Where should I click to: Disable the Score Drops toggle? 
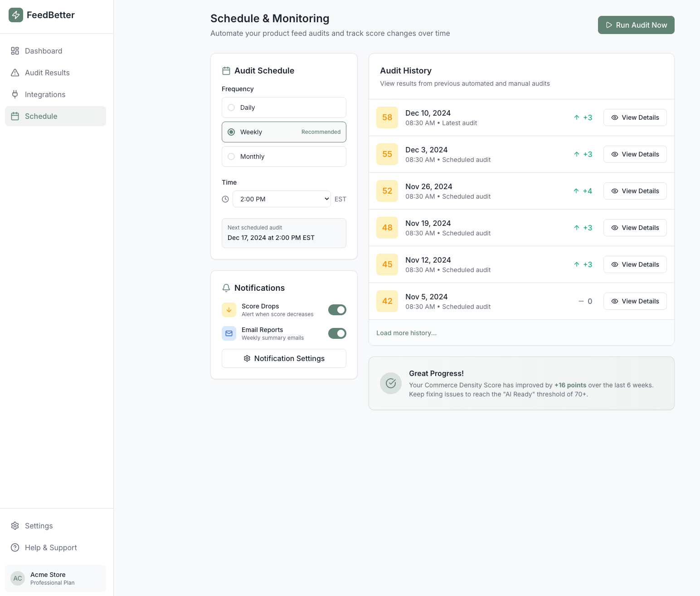[337, 310]
